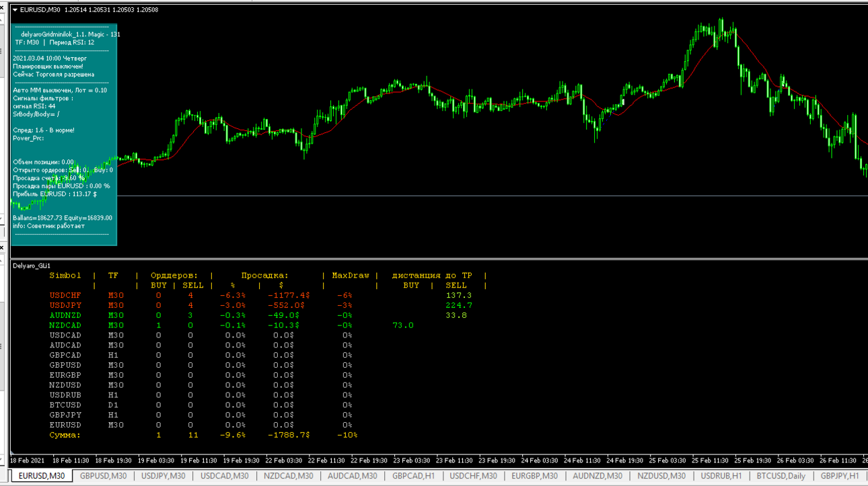Click the Ballans=18627.73 Equity=16839.00 line
The width and height of the screenshot is (868, 486).
pos(63,218)
